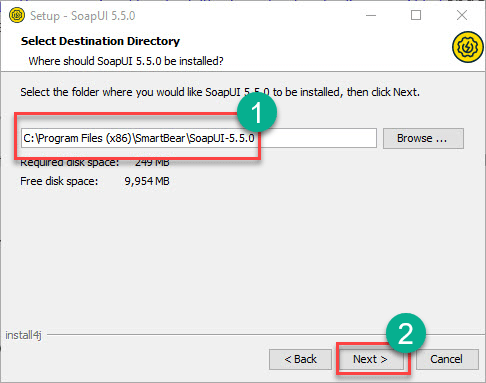Click the 'Setup - SoapUI 5.5.0' title text
This screenshot has height=383, width=486.
[x=83, y=16]
